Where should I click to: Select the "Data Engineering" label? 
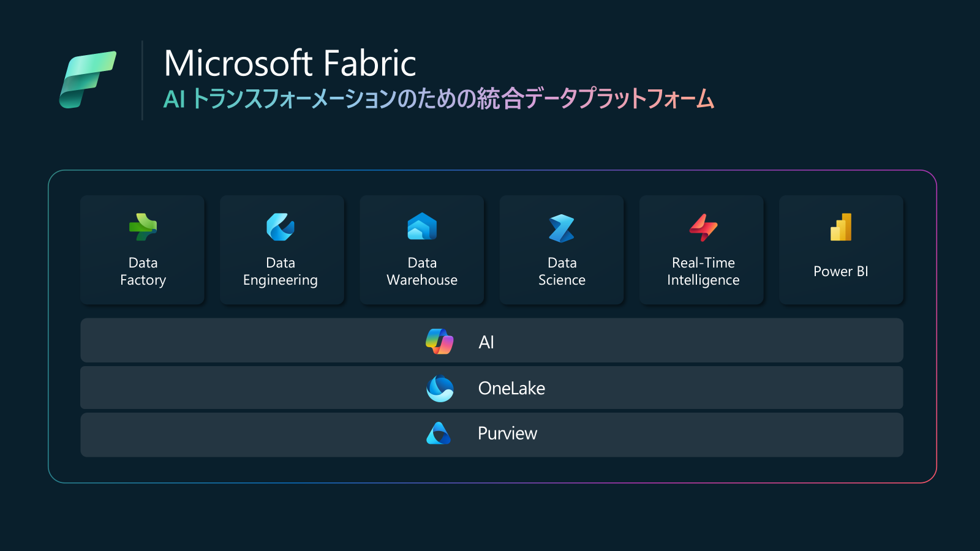pos(281,271)
